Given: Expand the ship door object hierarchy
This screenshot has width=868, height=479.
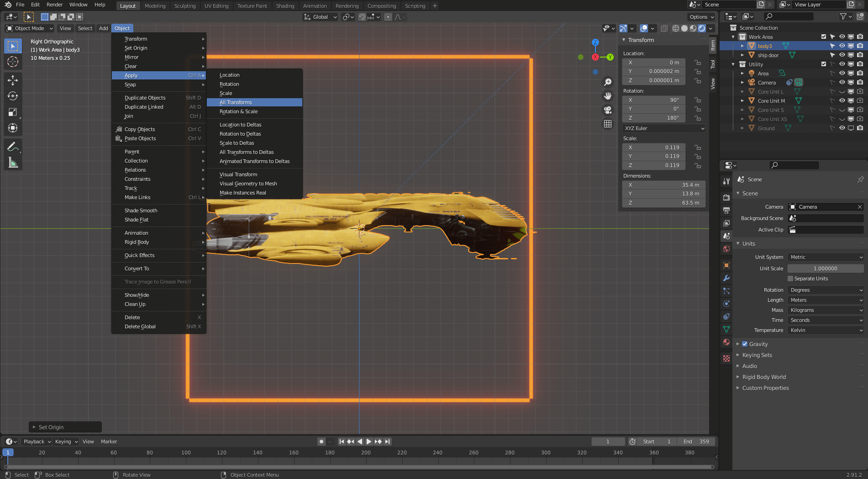Looking at the screenshot, I should tap(742, 55).
